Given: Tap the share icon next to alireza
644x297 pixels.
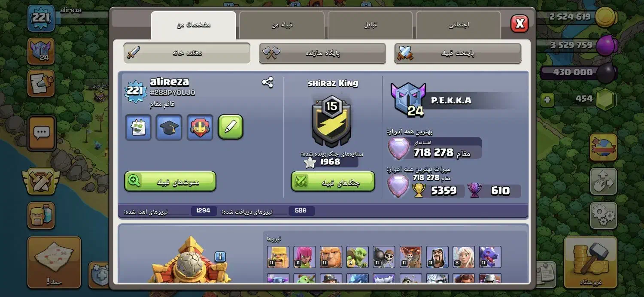Looking at the screenshot, I should click(267, 82).
